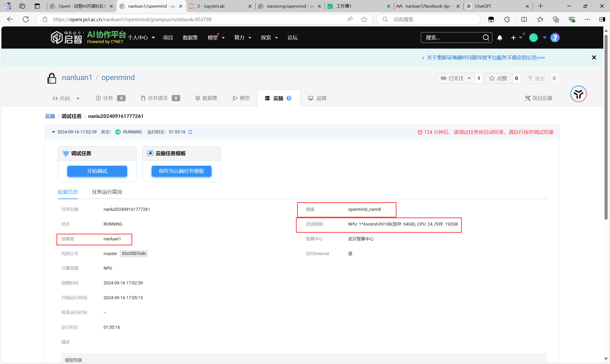Open browser extensions puzzle icon
Viewport: 610px width, 364px height.
(507, 19)
